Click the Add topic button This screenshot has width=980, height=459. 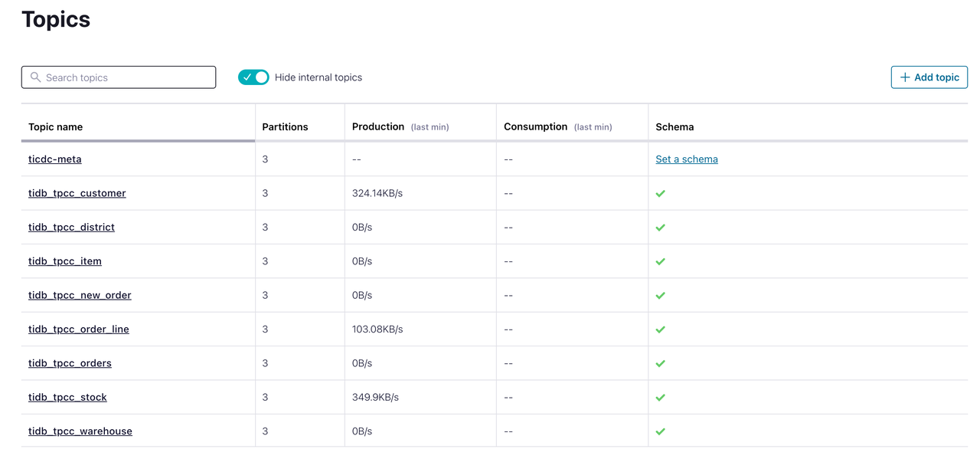[x=929, y=77]
